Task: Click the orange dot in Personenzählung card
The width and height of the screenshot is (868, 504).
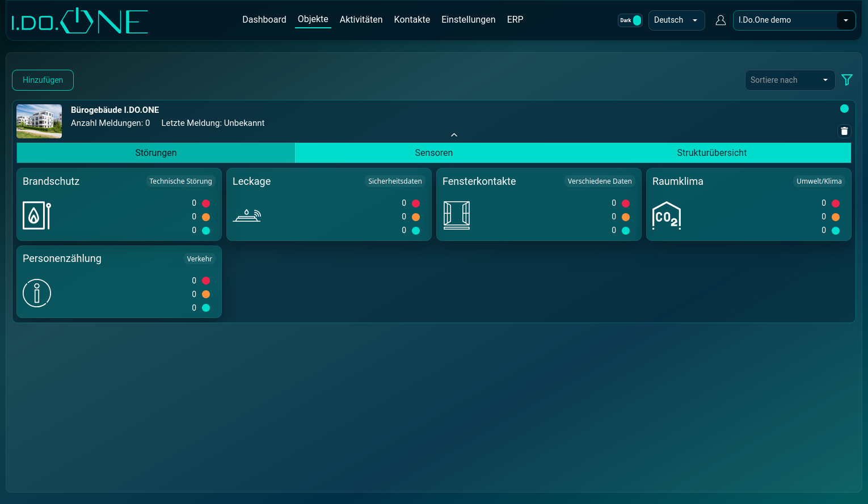Action: coord(206,294)
